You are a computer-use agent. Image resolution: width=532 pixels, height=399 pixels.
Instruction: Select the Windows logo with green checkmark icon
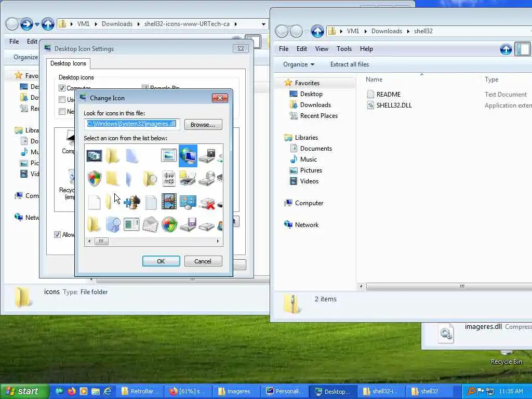click(169, 224)
